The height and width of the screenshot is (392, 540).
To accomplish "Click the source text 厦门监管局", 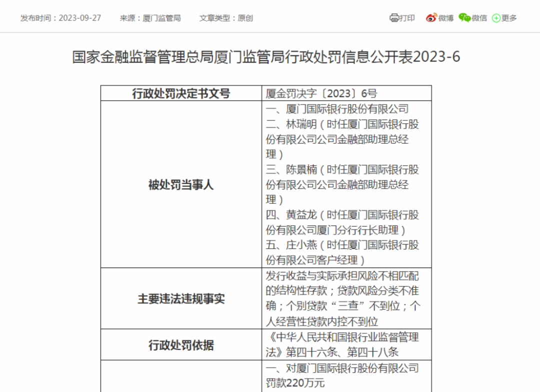I will pyautogui.click(x=161, y=18).
